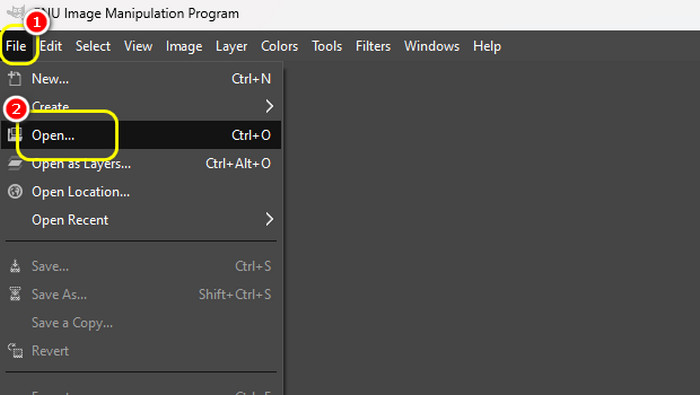Choose Save... in the File menu
This screenshot has width=700, height=395.
[x=141, y=266]
